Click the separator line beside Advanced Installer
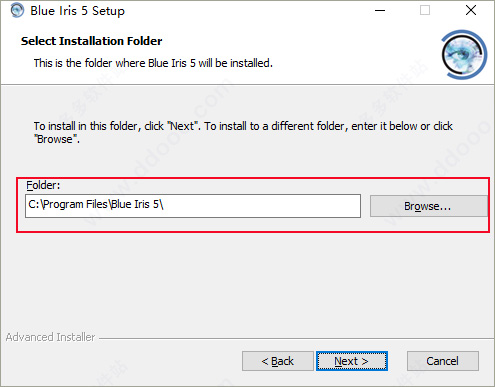This screenshot has width=495, height=387. pos(296,339)
